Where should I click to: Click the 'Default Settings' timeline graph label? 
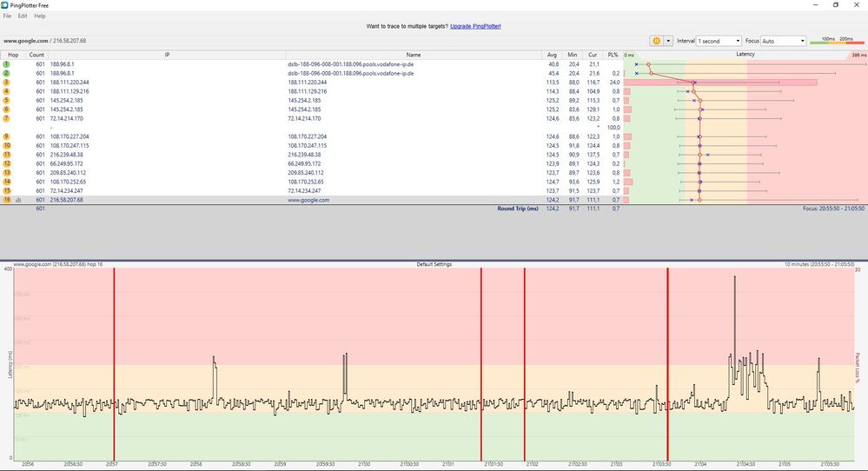pos(434,264)
